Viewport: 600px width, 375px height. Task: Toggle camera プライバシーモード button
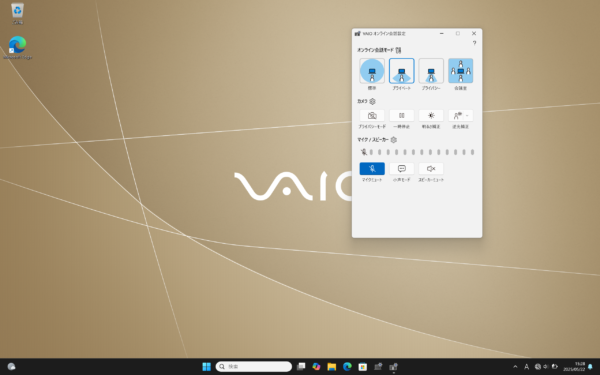pyautogui.click(x=372, y=116)
